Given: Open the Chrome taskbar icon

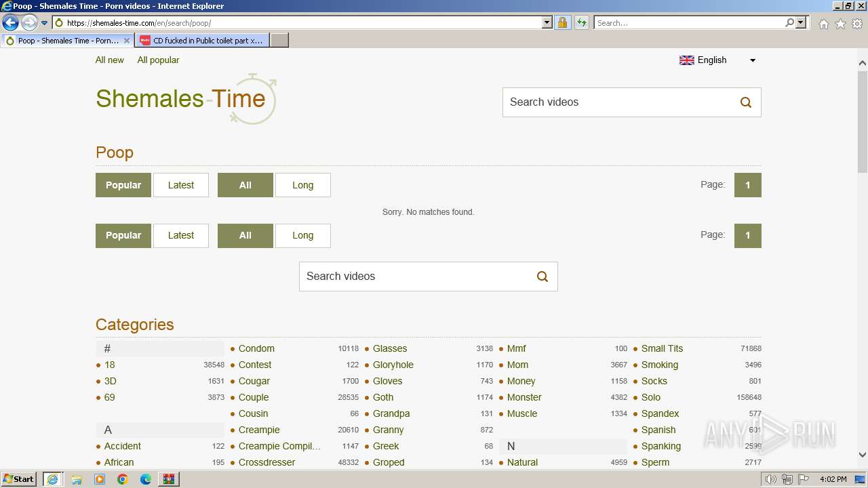Looking at the screenshot, I should [x=123, y=479].
